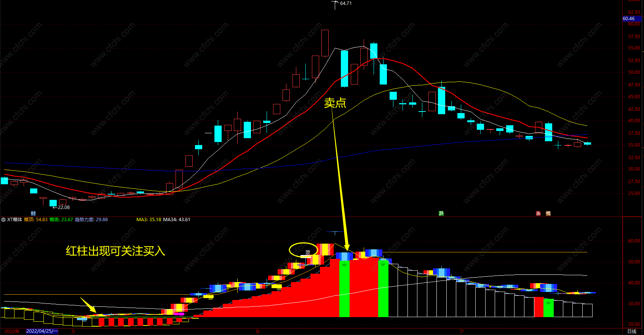This screenshot has height=335, width=644.
Task: Click the green 跌 event marker
Action: click(x=441, y=214)
